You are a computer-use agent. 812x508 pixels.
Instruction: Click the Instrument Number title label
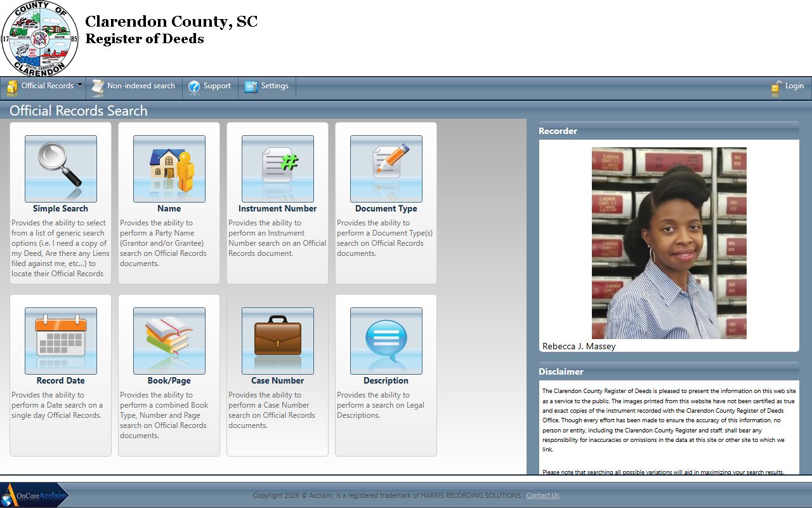[278, 208]
